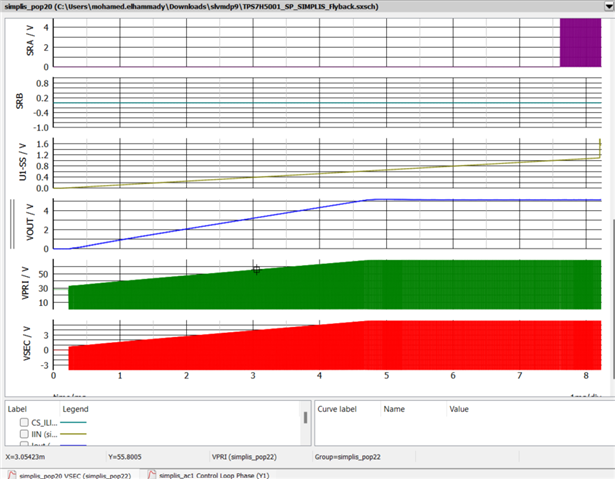Click the olive IIN legend line

(x=73, y=433)
